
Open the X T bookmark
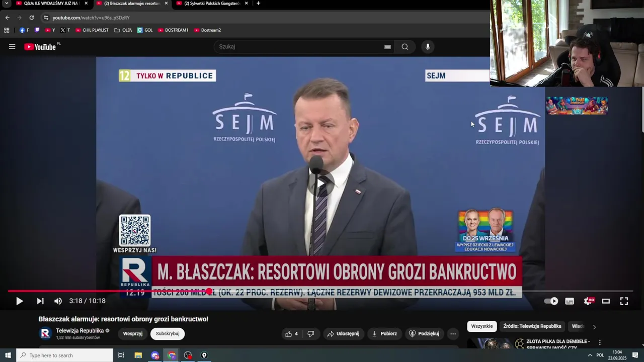pos(65,30)
